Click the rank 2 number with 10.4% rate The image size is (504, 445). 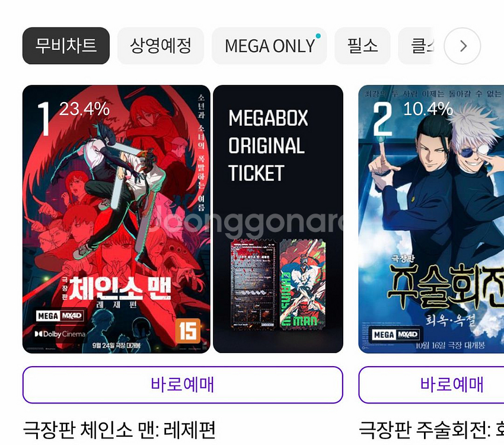(x=413, y=117)
